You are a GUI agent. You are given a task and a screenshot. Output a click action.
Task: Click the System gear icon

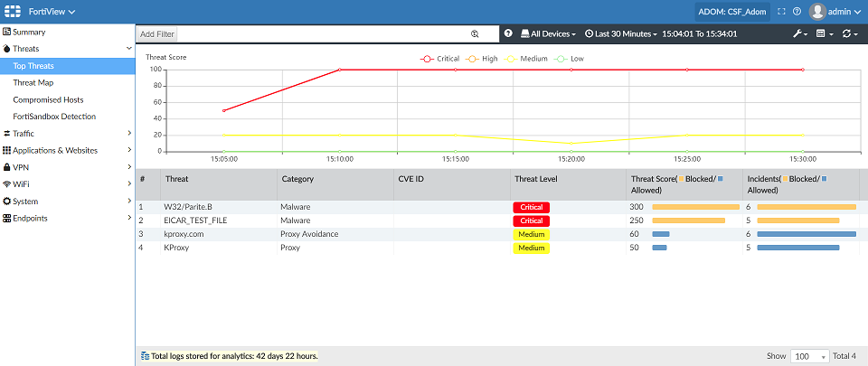(6, 202)
